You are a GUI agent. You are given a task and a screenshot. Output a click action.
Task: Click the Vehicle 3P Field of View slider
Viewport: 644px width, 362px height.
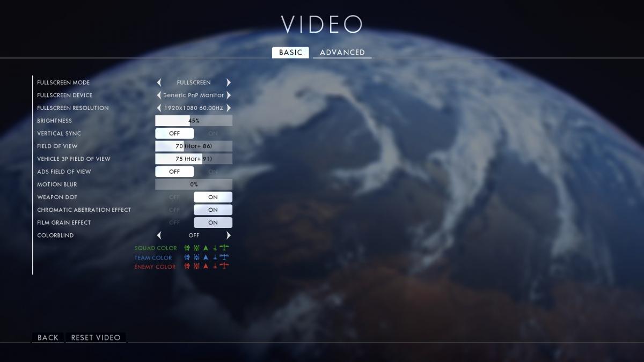click(194, 159)
